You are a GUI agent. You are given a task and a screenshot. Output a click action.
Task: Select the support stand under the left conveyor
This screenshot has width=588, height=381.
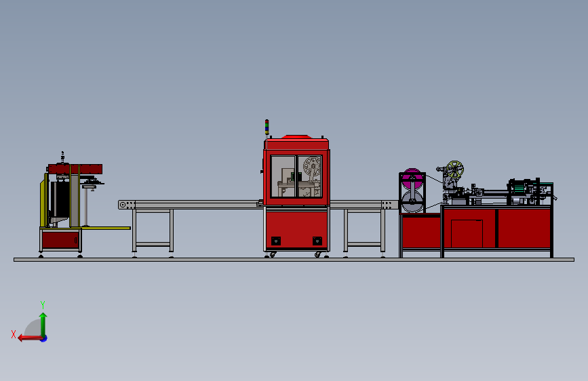(153, 233)
